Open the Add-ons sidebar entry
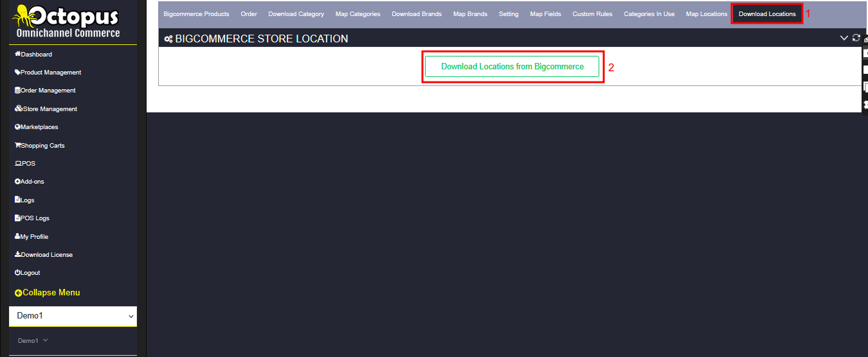 [x=29, y=182]
